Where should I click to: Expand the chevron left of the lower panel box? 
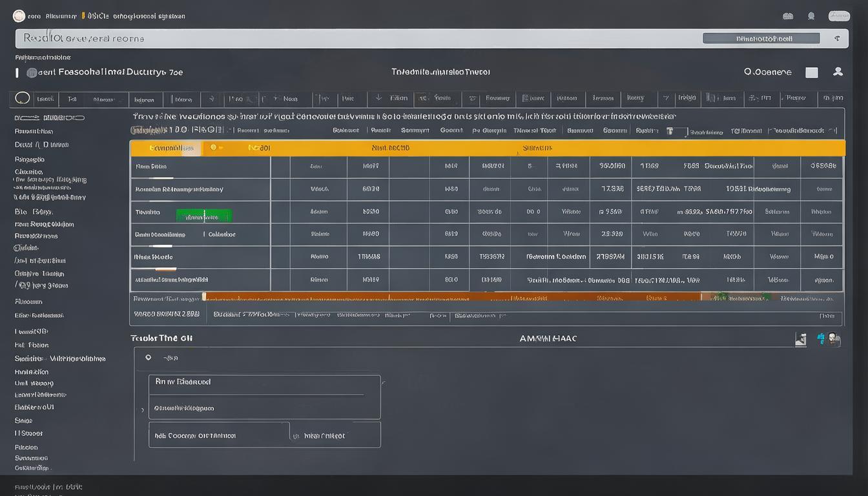coord(143,409)
